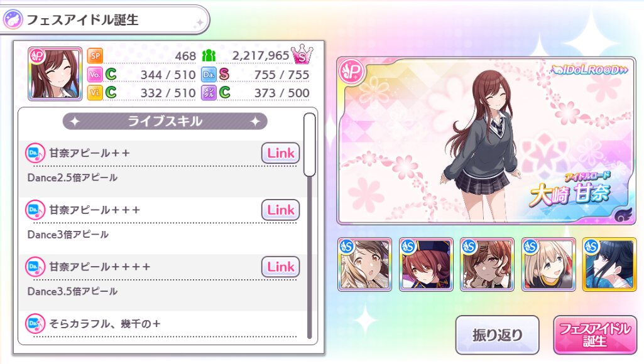Click the 振り返り button

498,335
